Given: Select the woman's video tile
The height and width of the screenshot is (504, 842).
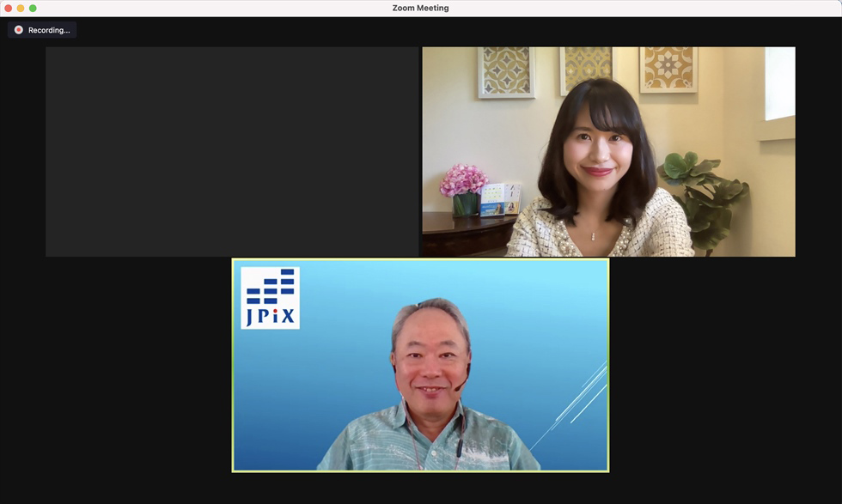Looking at the screenshot, I should (608, 151).
